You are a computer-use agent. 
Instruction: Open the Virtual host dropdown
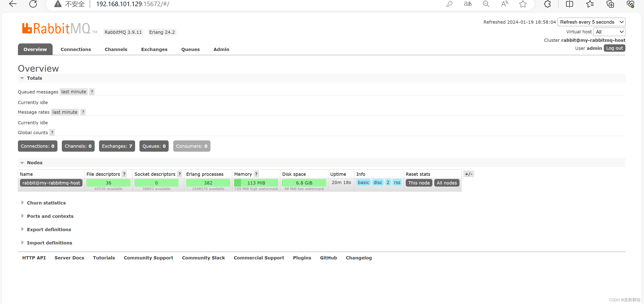[609, 32]
